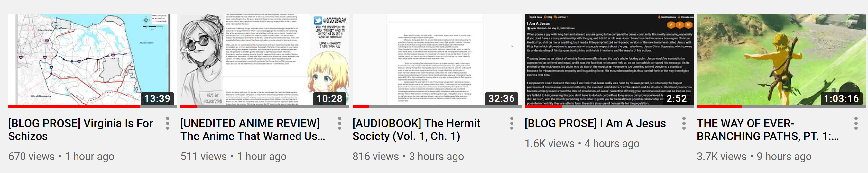This screenshot has height=173, width=868.
Task: Click the 13:39 duration badge
Action: 157,99
